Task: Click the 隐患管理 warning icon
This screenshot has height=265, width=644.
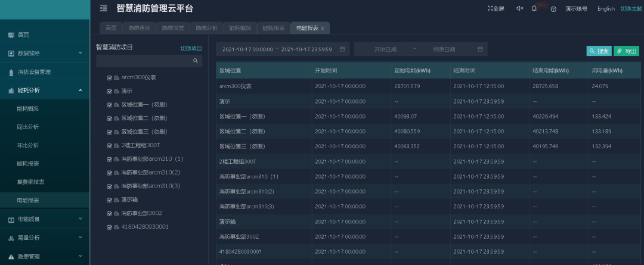Action: (11, 257)
